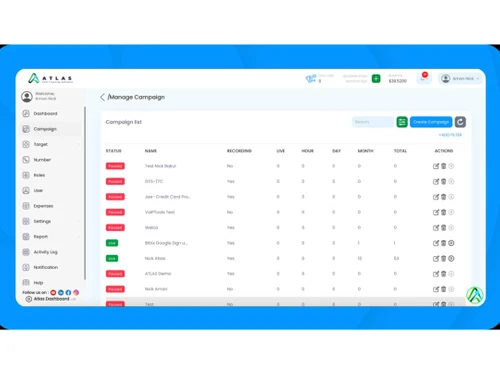Screen dimensions: 500x375
Task: Select Campaign in the sidebar
Action: pyautogui.click(x=50, y=129)
